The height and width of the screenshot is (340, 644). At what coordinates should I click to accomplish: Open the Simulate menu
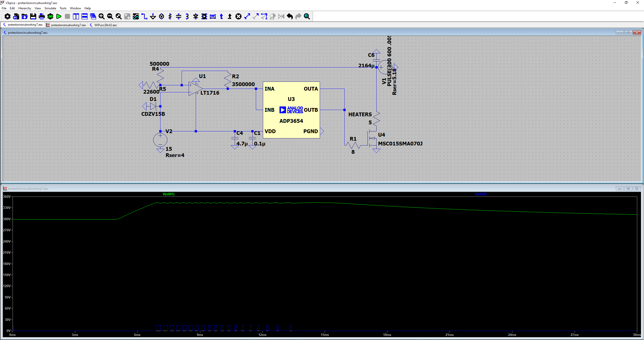point(50,8)
